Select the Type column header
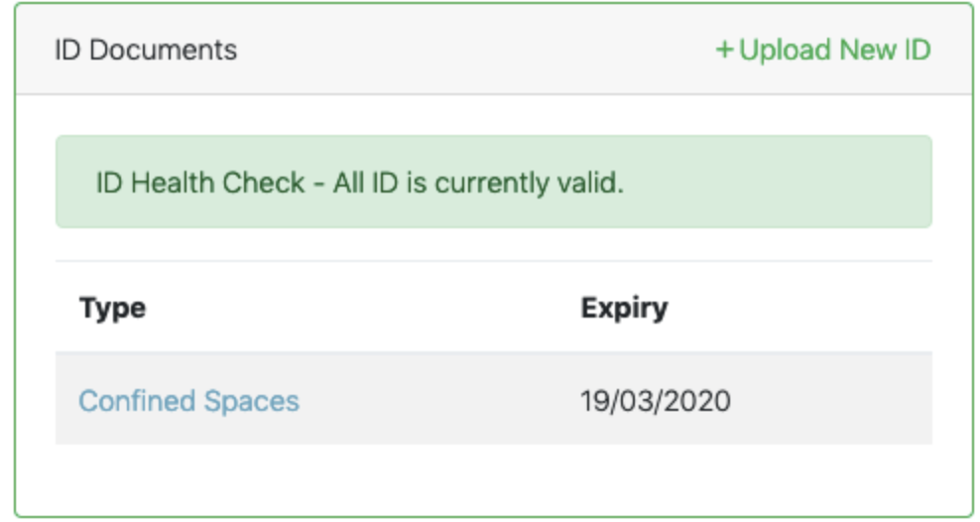The height and width of the screenshot is (522, 980). (112, 308)
